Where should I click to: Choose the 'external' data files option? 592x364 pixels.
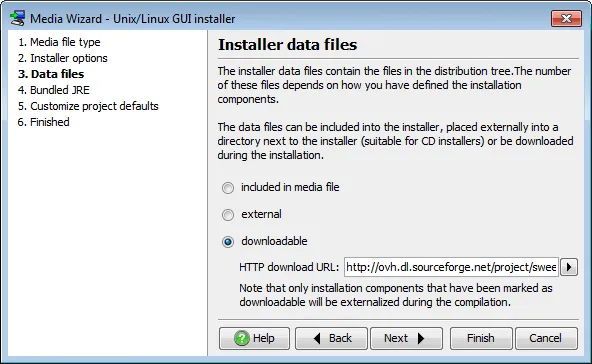[x=228, y=215]
